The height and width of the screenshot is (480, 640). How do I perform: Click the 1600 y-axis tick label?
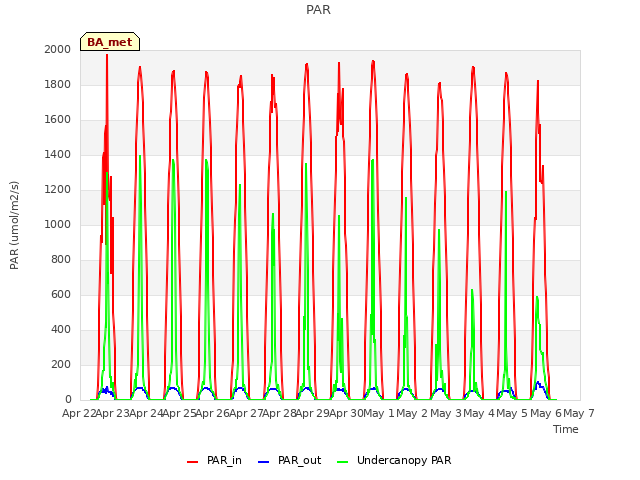pyautogui.click(x=58, y=120)
